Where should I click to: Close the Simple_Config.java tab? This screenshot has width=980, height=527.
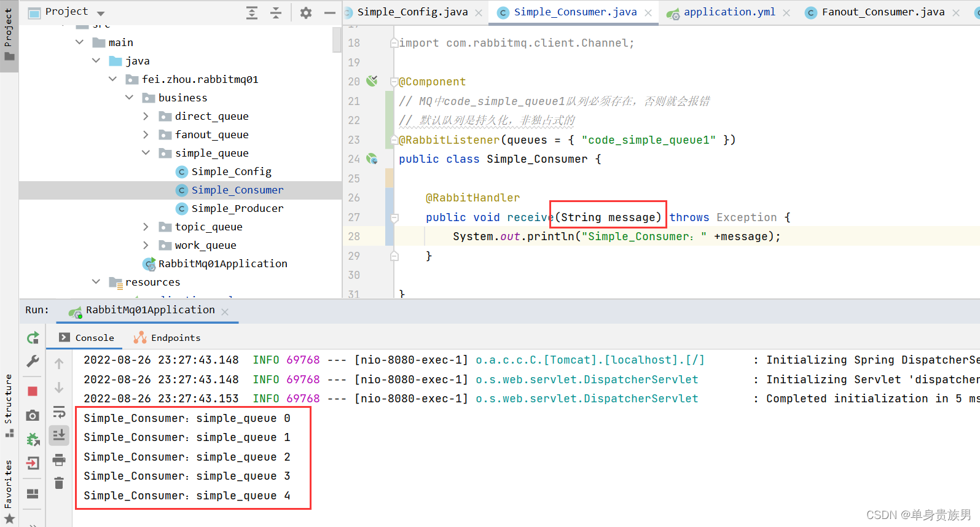click(x=479, y=13)
